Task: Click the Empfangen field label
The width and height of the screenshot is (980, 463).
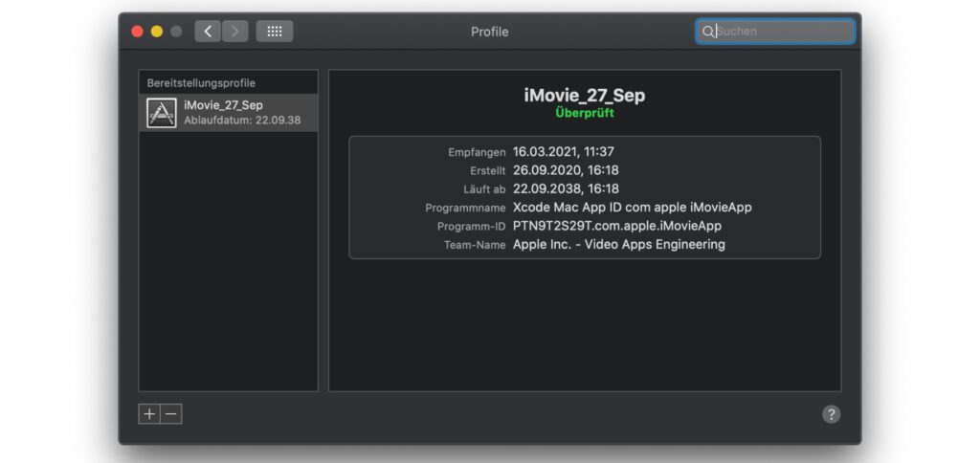Action: (477, 152)
